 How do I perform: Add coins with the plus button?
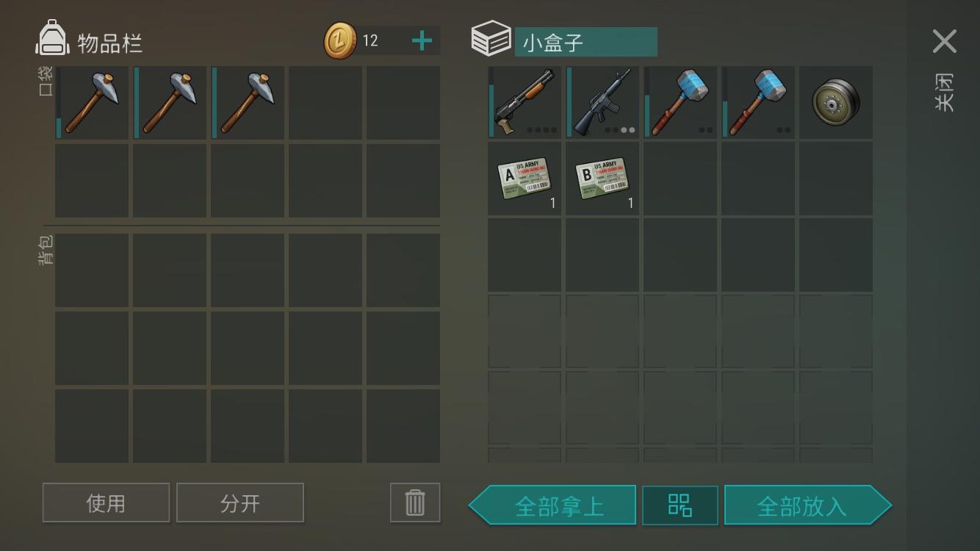point(422,41)
